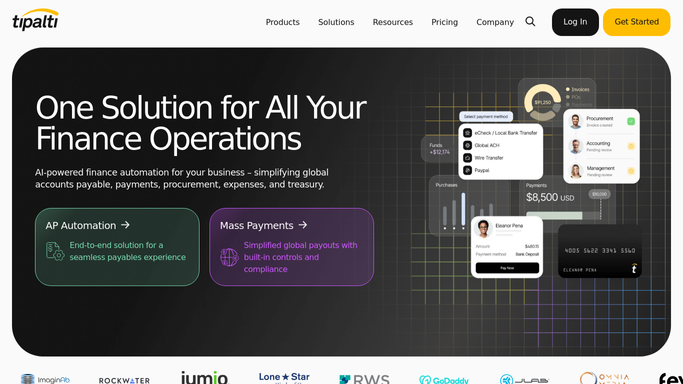This screenshot has width=683, height=384.
Task: Click the Accounting person avatar
Action: pos(576,146)
